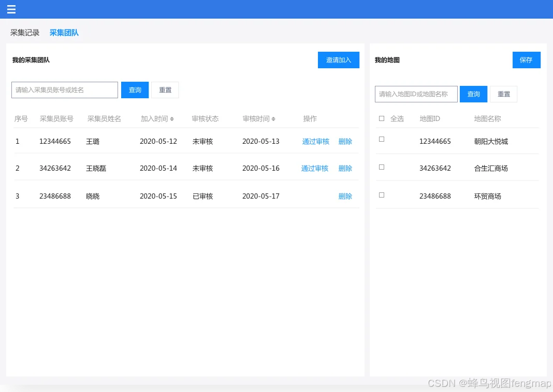Click the 操作 column header
This screenshot has height=392, width=553.
pyautogui.click(x=310, y=119)
